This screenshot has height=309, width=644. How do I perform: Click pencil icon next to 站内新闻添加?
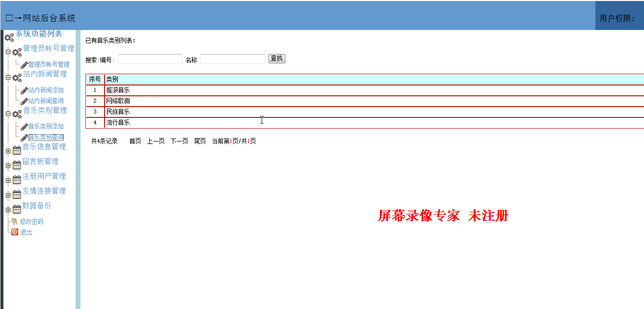[24, 90]
